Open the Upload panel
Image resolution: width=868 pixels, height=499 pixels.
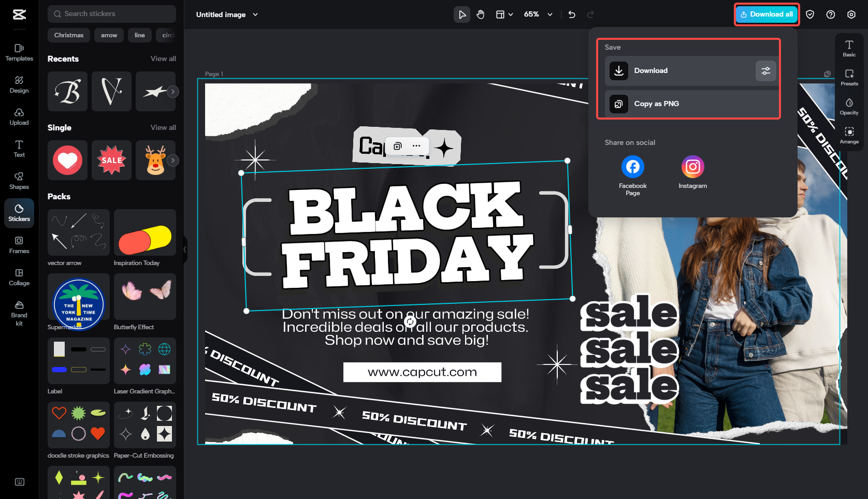(19, 116)
